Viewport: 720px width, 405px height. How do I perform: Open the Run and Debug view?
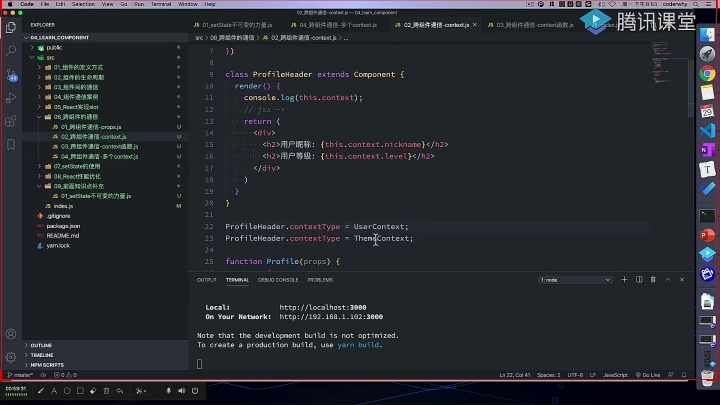11,98
